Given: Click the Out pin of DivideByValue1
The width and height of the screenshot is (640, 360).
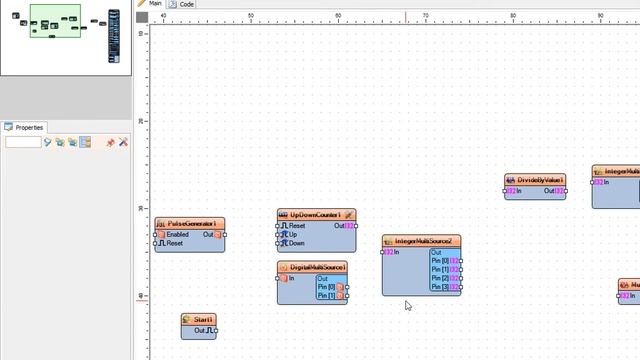Looking at the screenshot, I should click(566, 191).
